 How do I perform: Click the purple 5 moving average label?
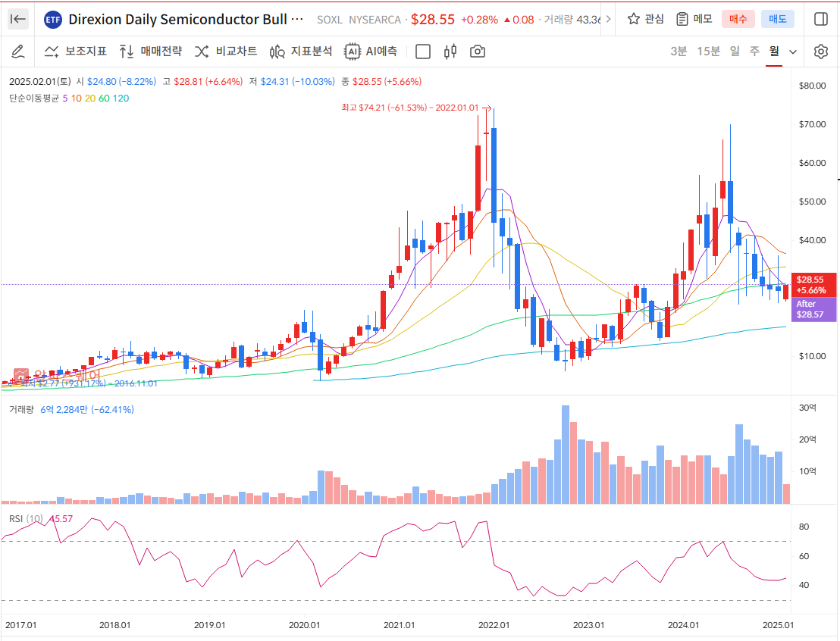[x=65, y=98]
